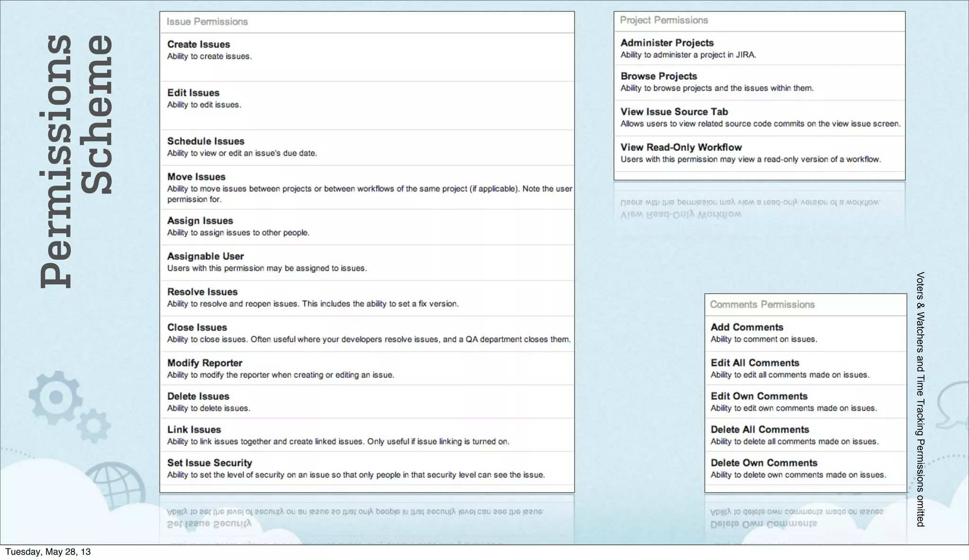
Task: Click Edit Own Comments permission
Action: click(759, 396)
